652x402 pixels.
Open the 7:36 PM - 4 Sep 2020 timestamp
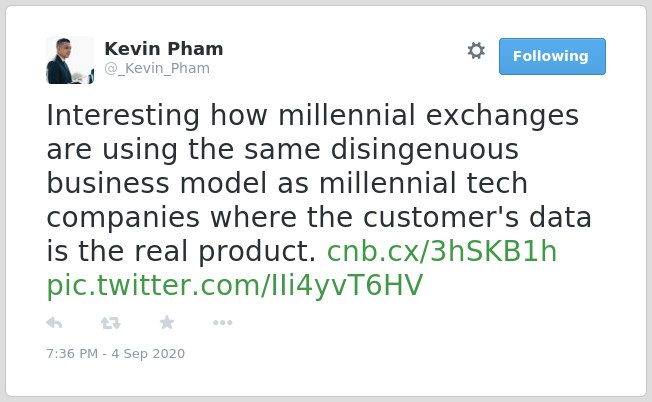tap(116, 354)
